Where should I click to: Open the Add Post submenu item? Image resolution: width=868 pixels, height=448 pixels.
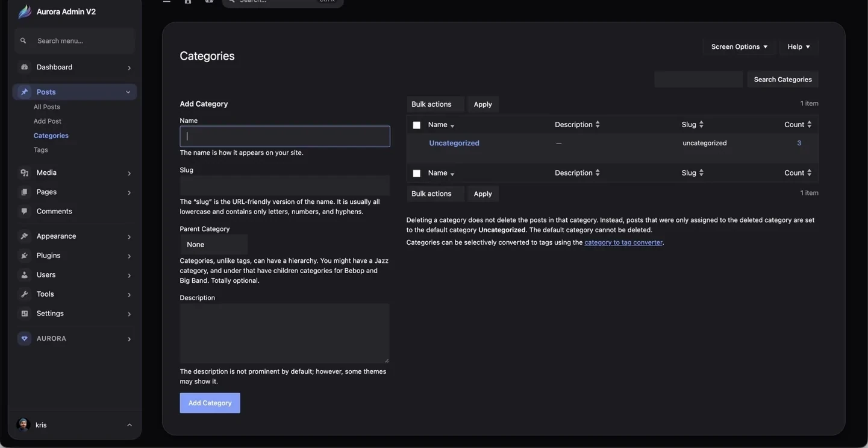[48, 121]
